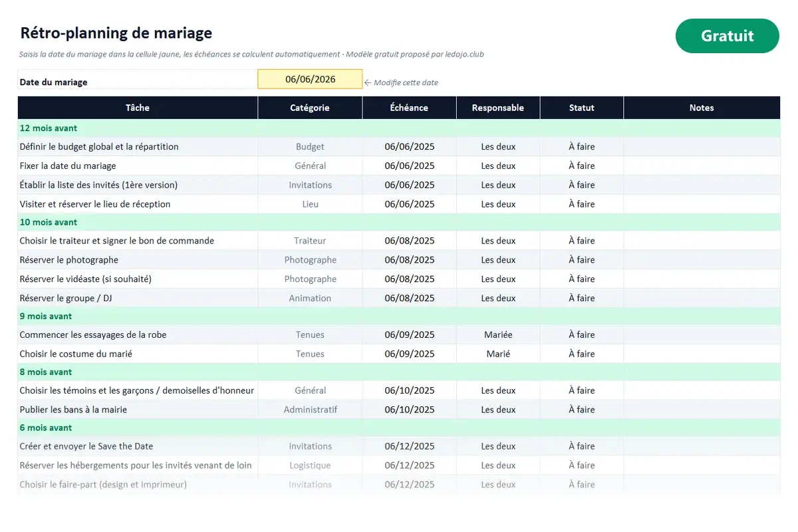Select the Lieu category cell
Screen dimensions: 798x532
[x=310, y=204]
